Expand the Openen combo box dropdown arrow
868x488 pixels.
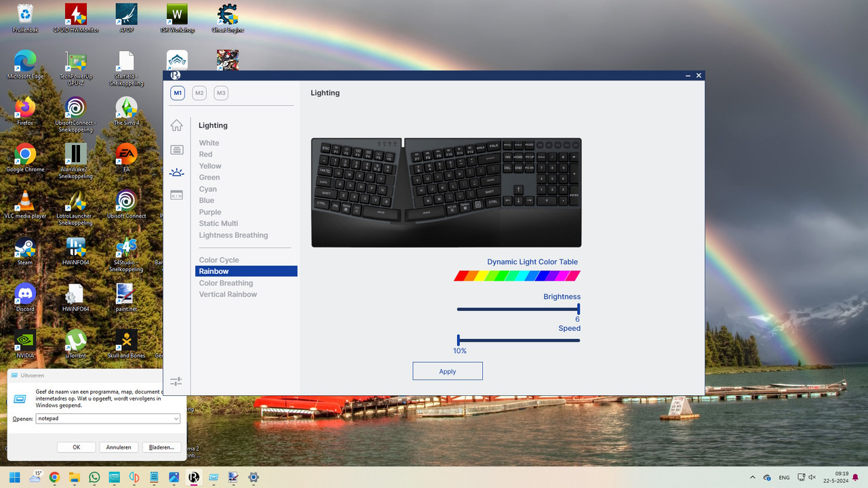pyautogui.click(x=176, y=419)
